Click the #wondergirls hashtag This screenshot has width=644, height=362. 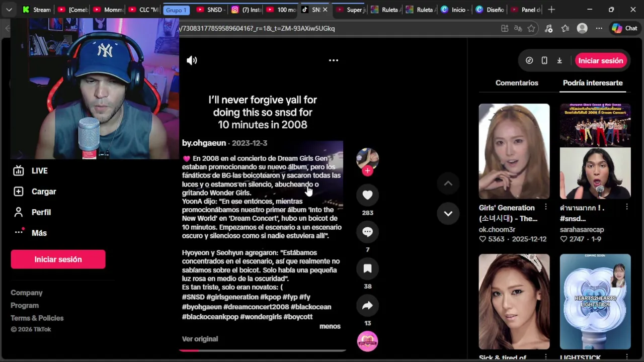click(x=261, y=317)
